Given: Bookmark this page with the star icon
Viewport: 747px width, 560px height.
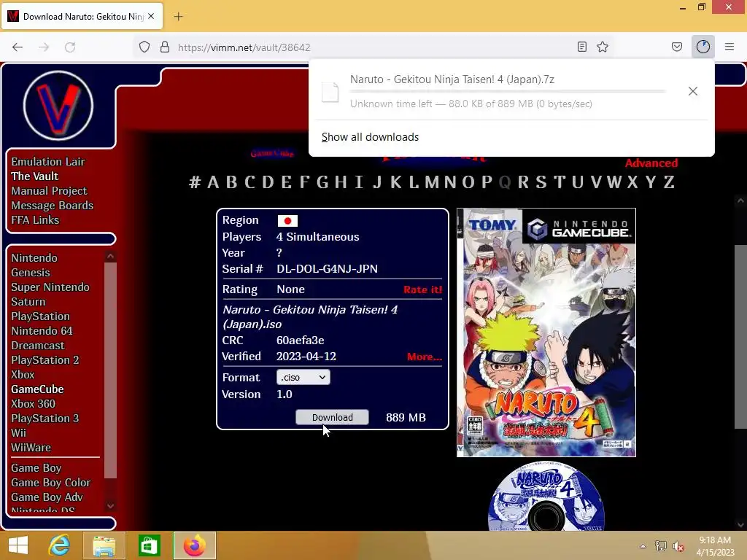Looking at the screenshot, I should 603,47.
